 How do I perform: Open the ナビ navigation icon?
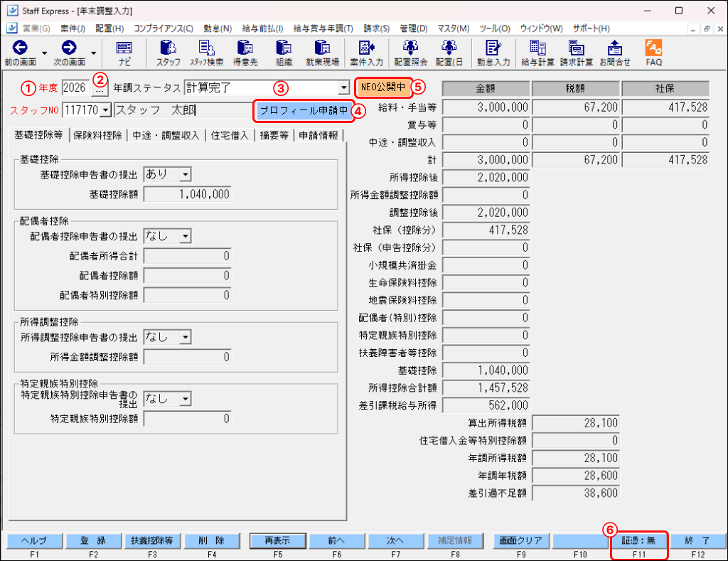124,48
